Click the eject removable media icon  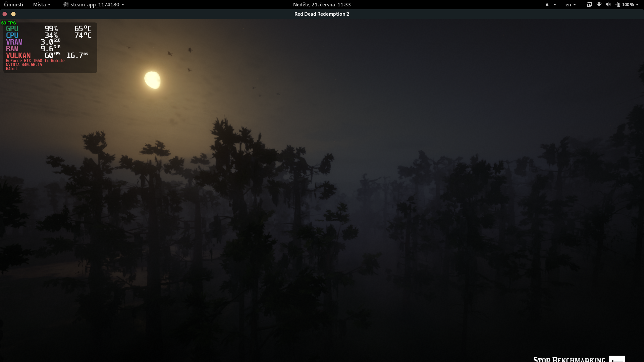547,5
